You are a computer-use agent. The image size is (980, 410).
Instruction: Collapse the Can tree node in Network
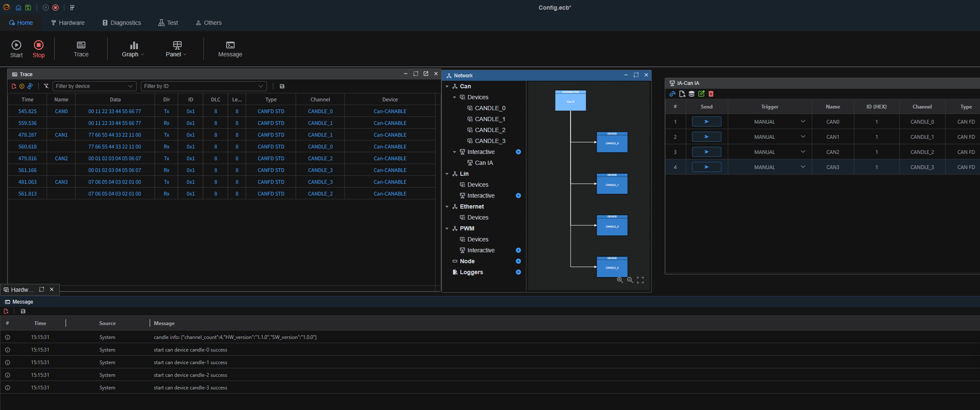pos(447,86)
